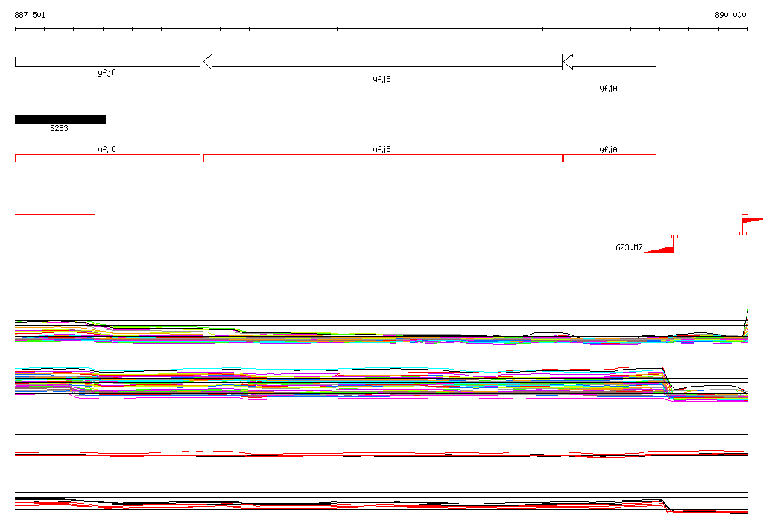Image resolution: width=763 pixels, height=532 pixels.
Task: Select the red yfjB rectangle
Action: point(383,158)
